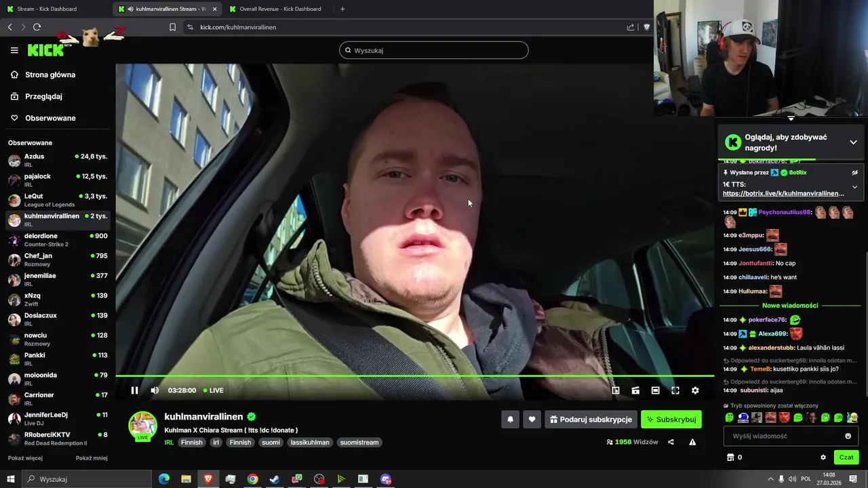Open RRoberciKKTV channel in sidebar
The width and height of the screenshot is (868, 488).
coord(58,439)
